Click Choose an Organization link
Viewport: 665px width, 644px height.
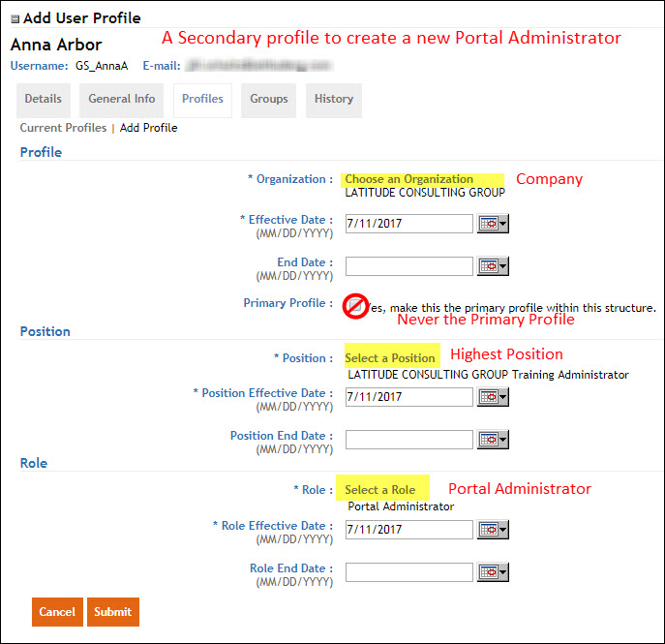pos(408,179)
